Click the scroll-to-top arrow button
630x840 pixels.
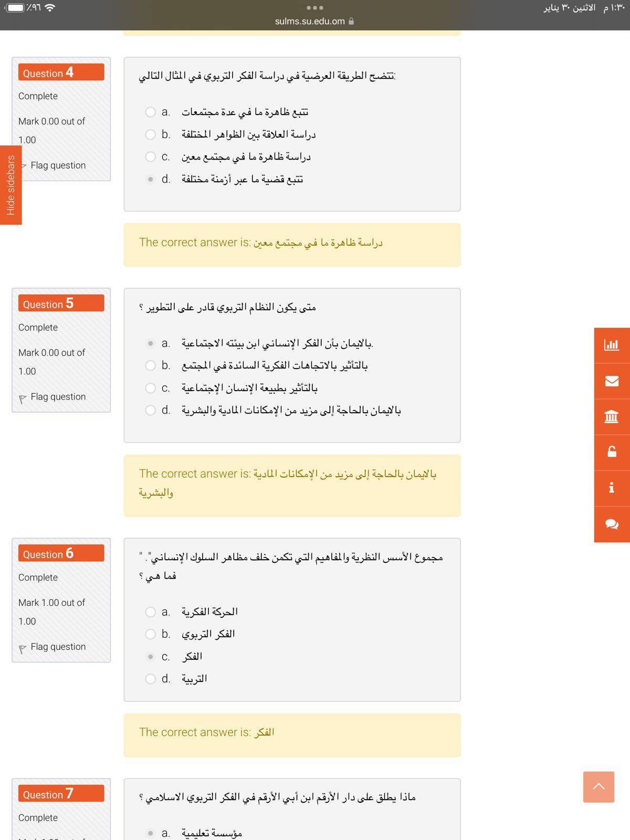(x=598, y=786)
